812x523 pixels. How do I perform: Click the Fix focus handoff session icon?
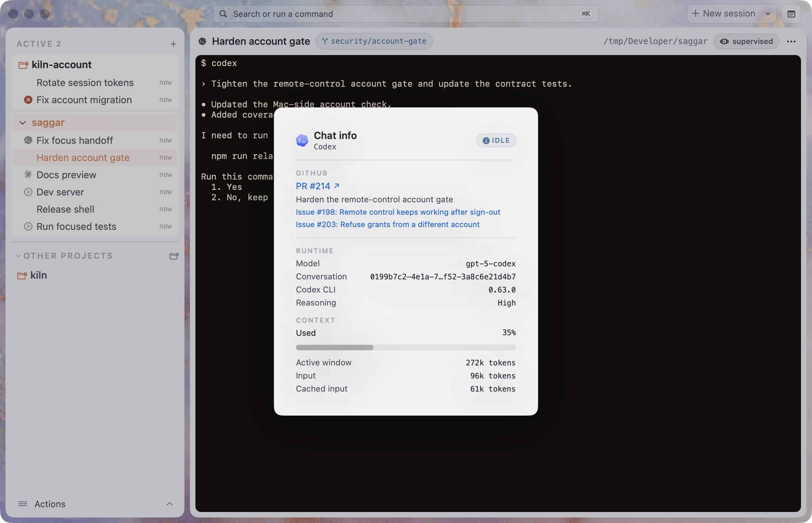[x=28, y=140]
